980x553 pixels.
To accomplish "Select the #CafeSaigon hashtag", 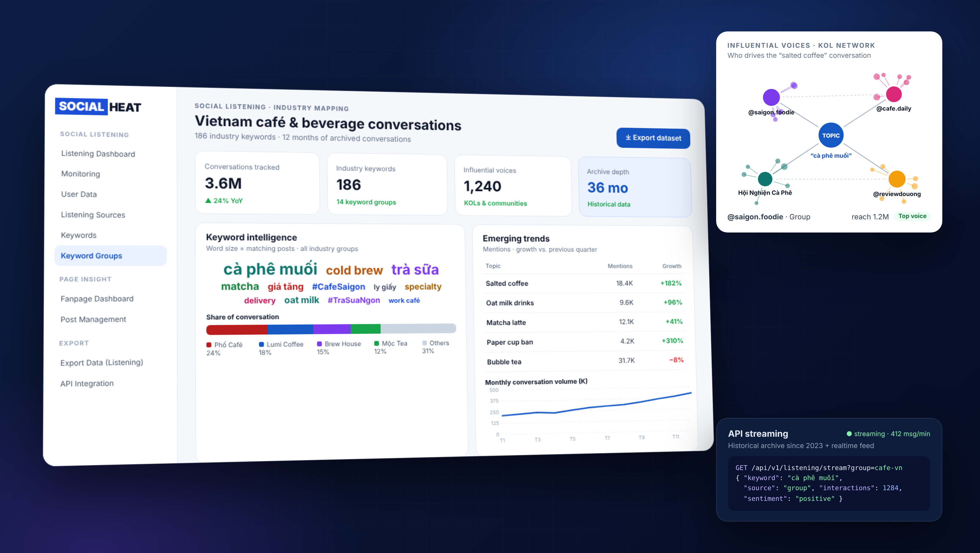I will point(338,287).
